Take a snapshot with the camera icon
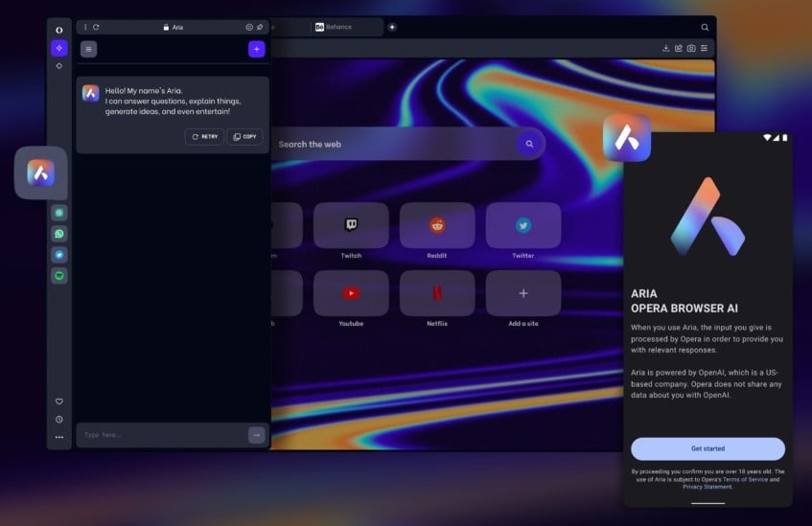The width and height of the screenshot is (812, 526). click(691, 48)
